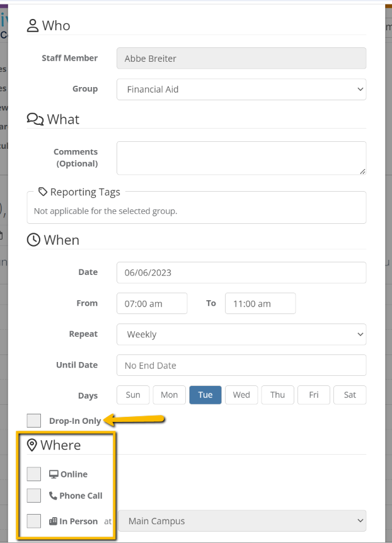Open the Group dropdown showing Financial Aid
Screen dimensions: 392x543
(241, 89)
